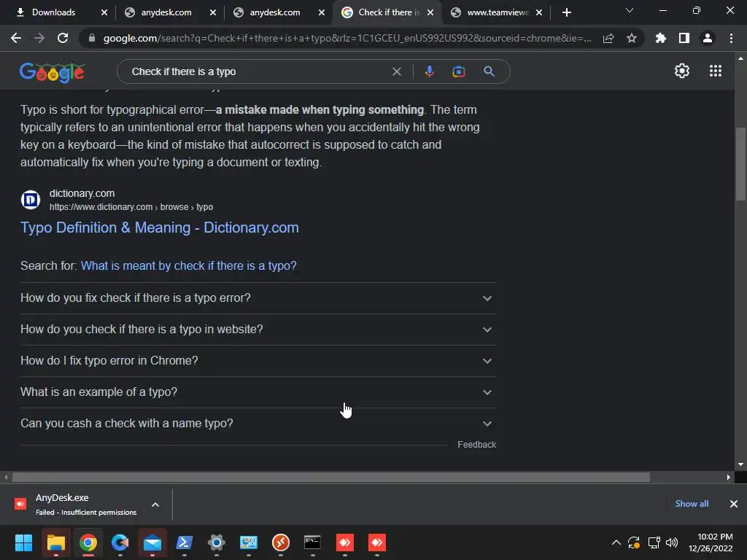Open the dictionary.com favicon

point(31,200)
